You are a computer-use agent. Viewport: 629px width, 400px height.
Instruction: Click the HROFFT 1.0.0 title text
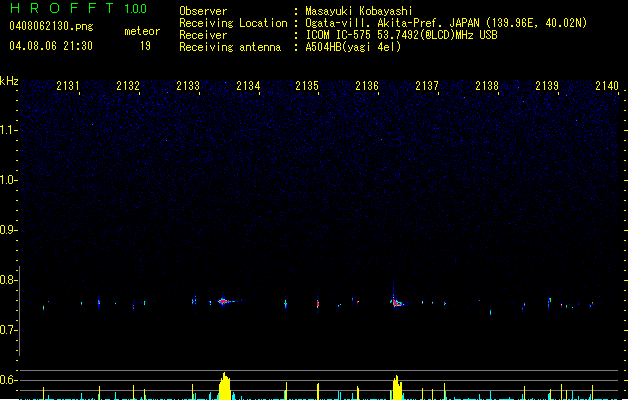(78, 8)
